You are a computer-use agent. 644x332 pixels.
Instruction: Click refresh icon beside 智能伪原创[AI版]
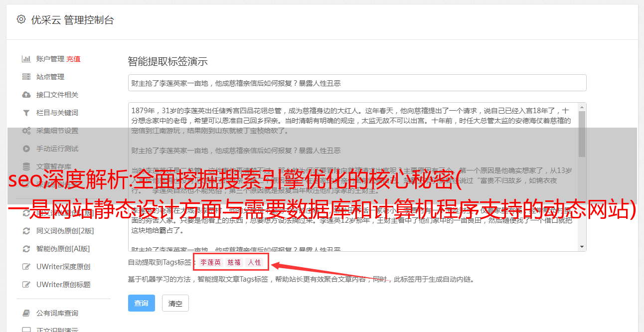(26, 249)
